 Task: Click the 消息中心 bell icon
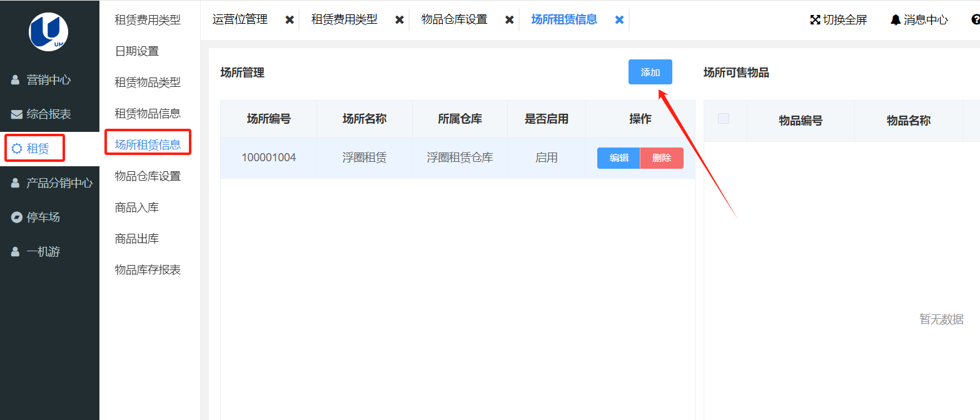pos(896,20)
